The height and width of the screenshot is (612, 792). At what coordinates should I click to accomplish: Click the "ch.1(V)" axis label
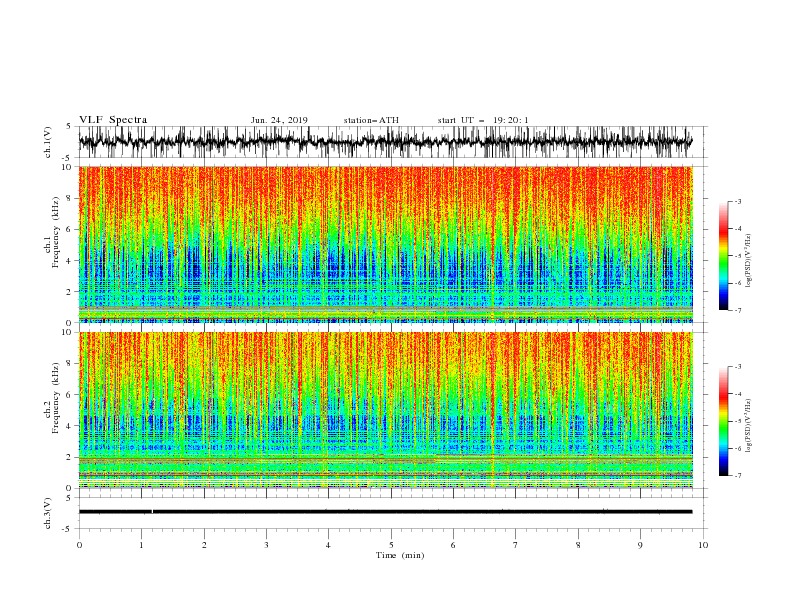[x=48, y=142]
